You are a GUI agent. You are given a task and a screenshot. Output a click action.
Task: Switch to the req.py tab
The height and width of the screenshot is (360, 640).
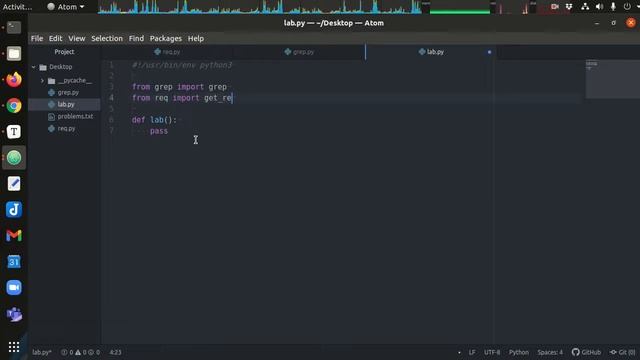(x=167, y=52)
